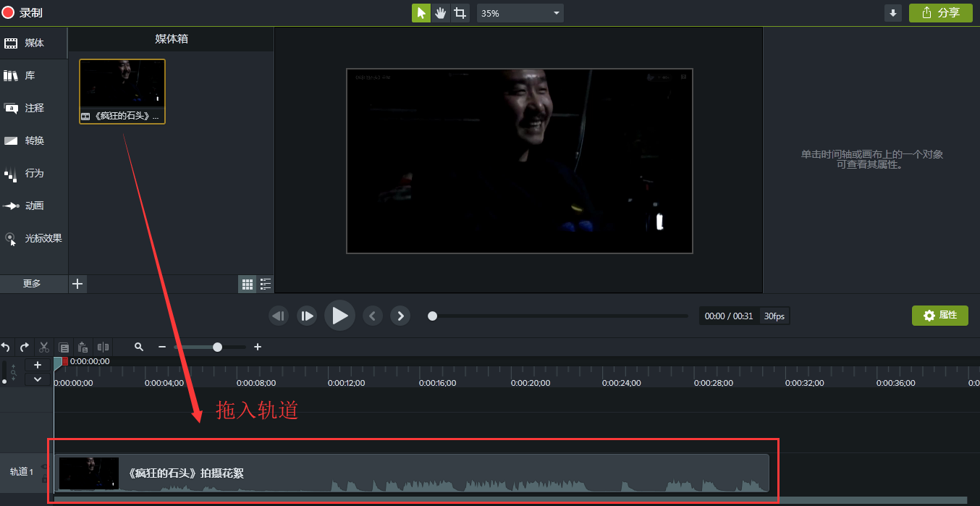Expand the track options chevron
This screenshot has height=506, width=980.
(38, 379)
